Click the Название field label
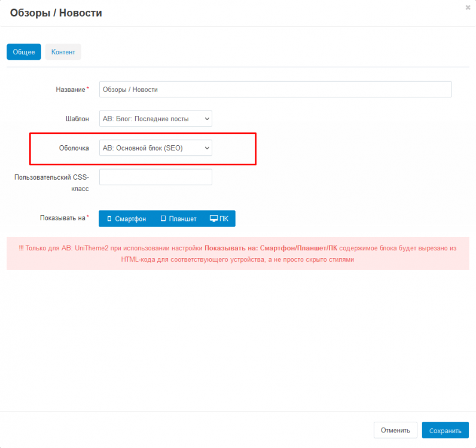The image size is (476, 448). 71,89
